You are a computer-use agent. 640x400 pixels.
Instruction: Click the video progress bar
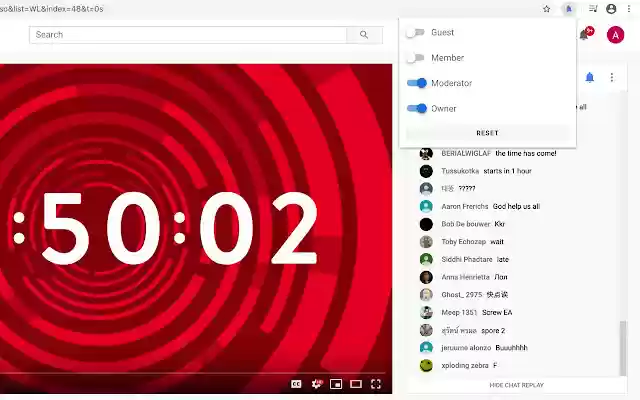(193, 373)
